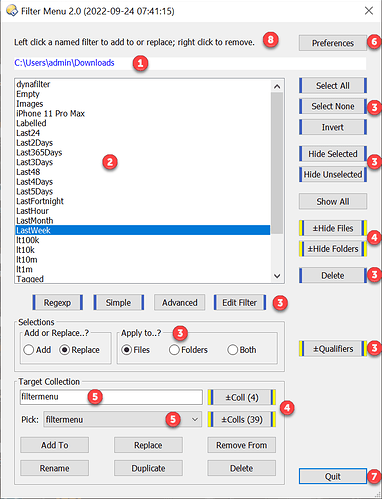Toggle ±Qualifiers
The width and height of the screenshot is (382, 499).
333,349
